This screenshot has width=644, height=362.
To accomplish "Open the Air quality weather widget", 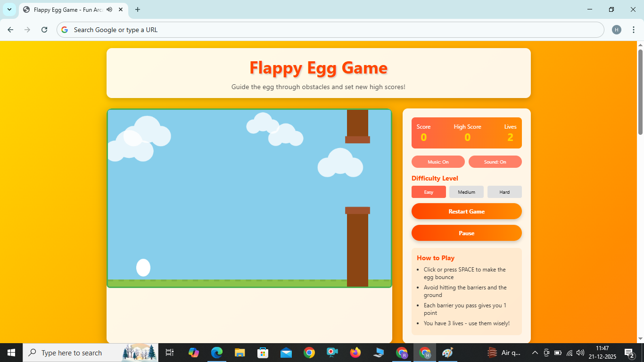I will tap(504, 352).
